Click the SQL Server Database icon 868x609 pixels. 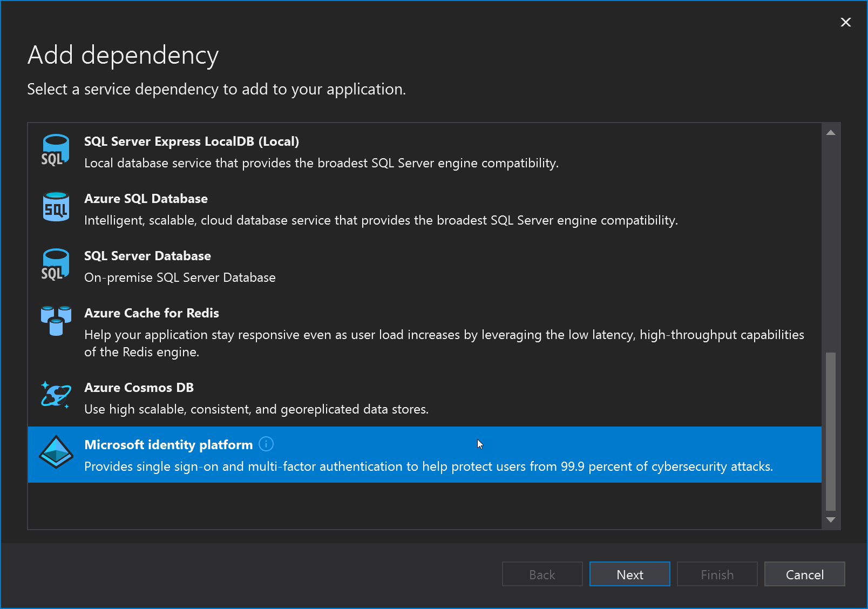click(x=56, y=265)
